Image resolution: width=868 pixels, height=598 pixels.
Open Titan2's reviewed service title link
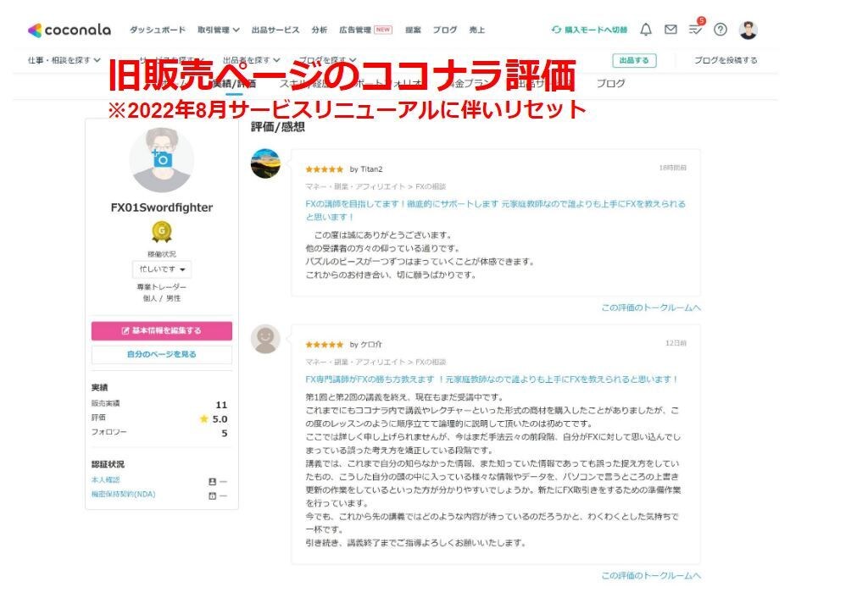(495, 210)
